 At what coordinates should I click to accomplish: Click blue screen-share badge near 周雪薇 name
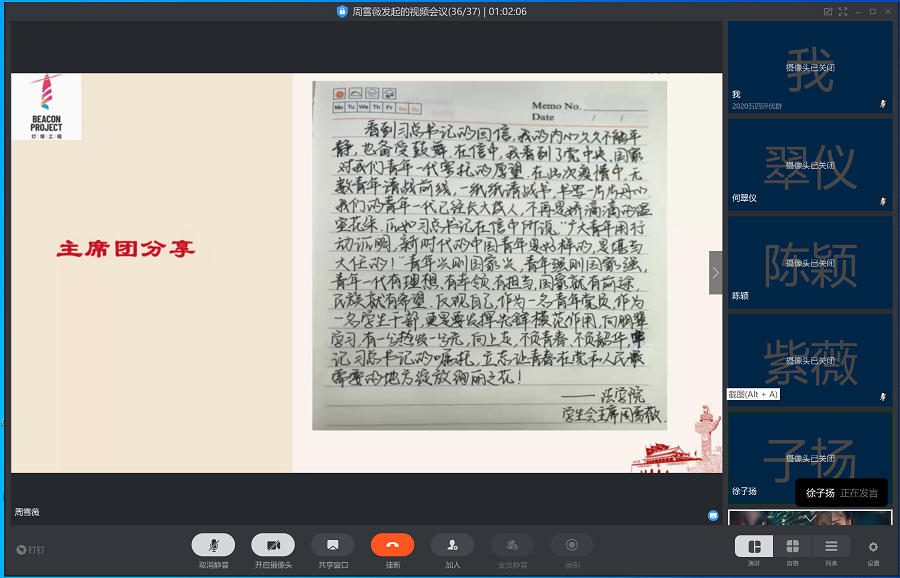(712, 515)
